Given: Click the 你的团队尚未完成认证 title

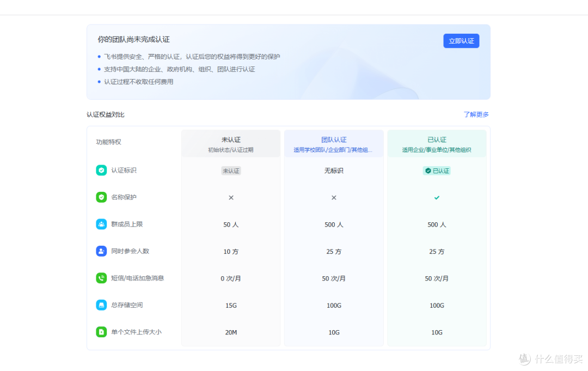Looking at the screenshot, I should (134, 39).
